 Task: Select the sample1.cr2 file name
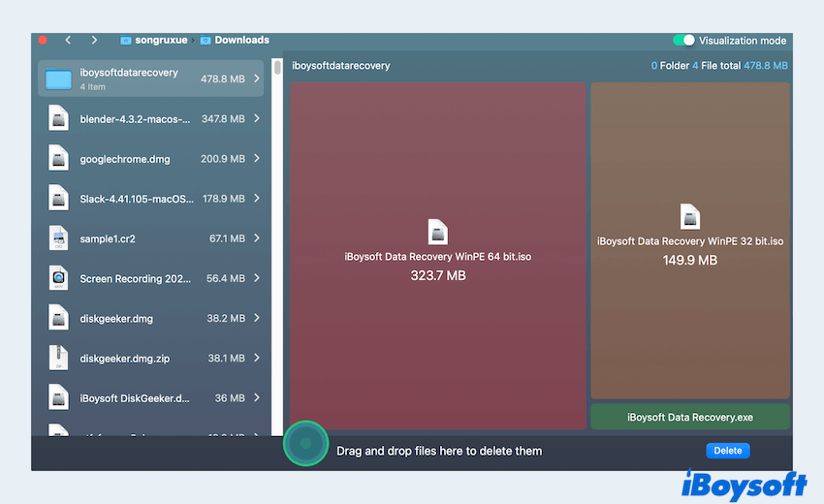pyautogui.click(x=108, y=239)
